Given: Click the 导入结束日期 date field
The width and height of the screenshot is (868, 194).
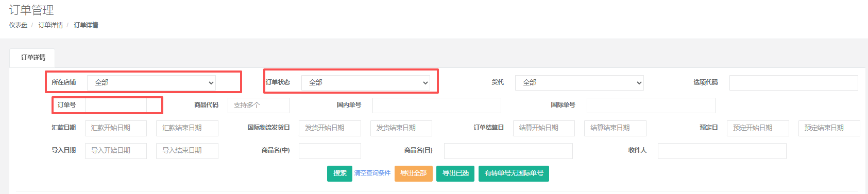Looking at the screenshot, I should coord(187,150).
